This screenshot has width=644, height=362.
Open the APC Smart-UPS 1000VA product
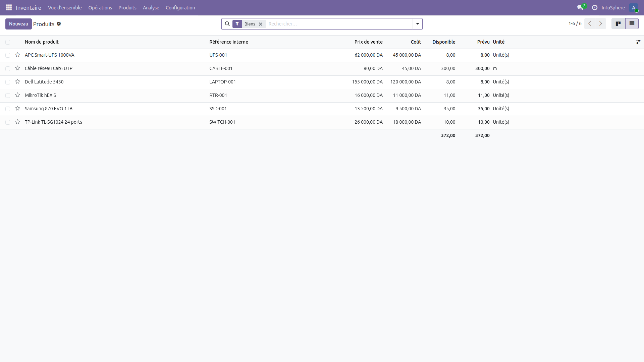tap(49, 55)
